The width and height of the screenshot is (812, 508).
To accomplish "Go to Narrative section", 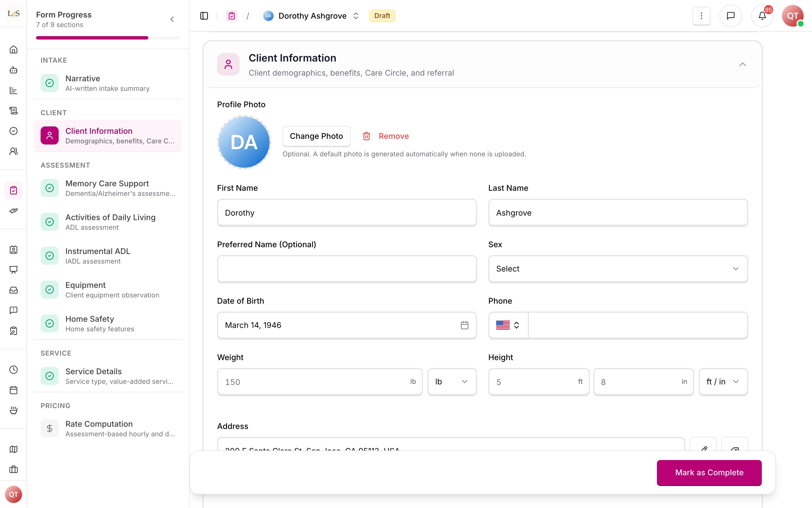I will point(108,83).
